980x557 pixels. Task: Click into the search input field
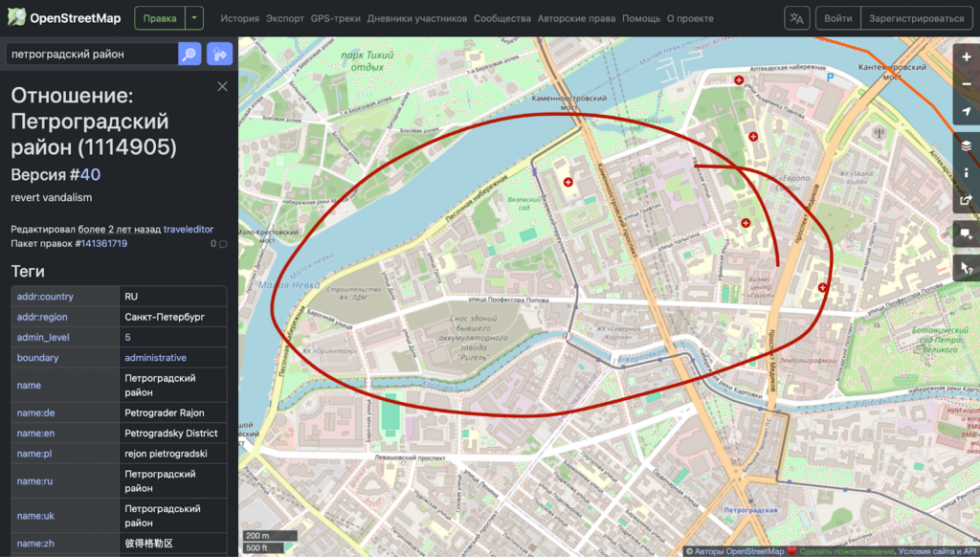coord(91,55)
